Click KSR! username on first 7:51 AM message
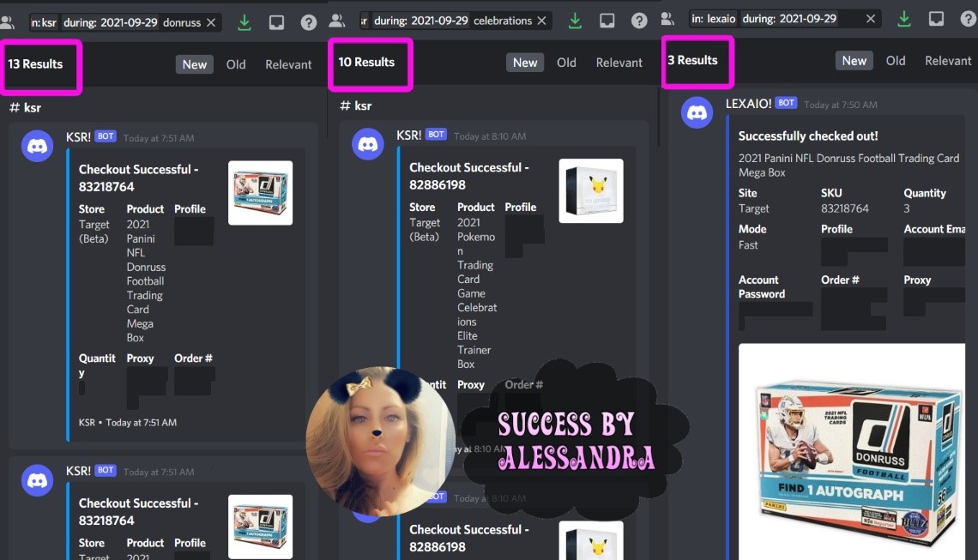978x560 pixels. 79,137
